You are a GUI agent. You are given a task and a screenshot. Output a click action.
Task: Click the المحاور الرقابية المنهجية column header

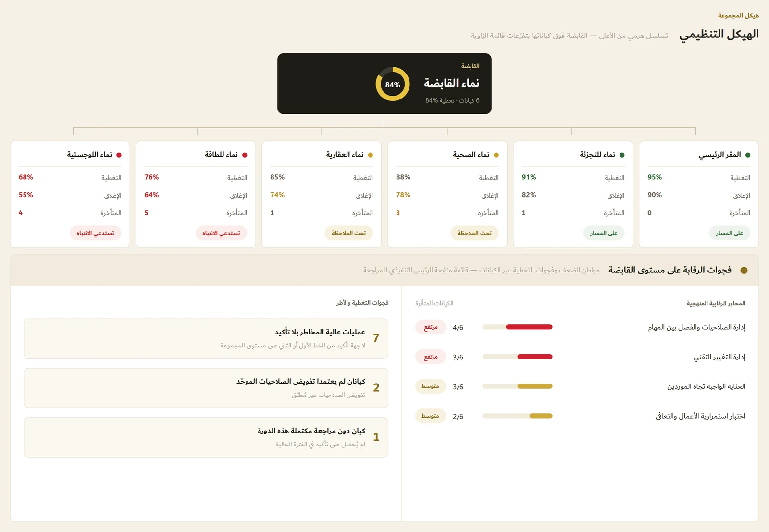click(716, 303)
